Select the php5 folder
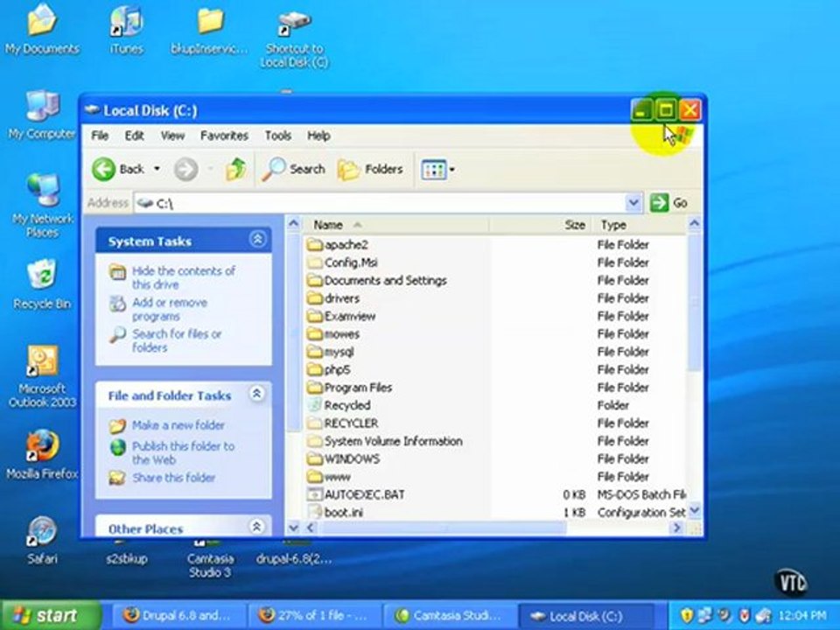840x630 pixels. [x=328, y=369]
